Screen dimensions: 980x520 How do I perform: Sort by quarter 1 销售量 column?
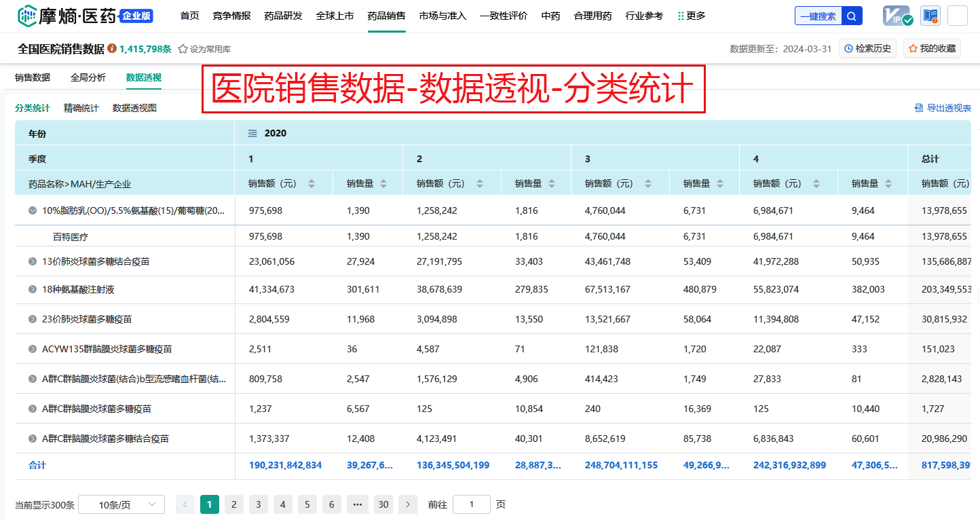pos(383,183)
